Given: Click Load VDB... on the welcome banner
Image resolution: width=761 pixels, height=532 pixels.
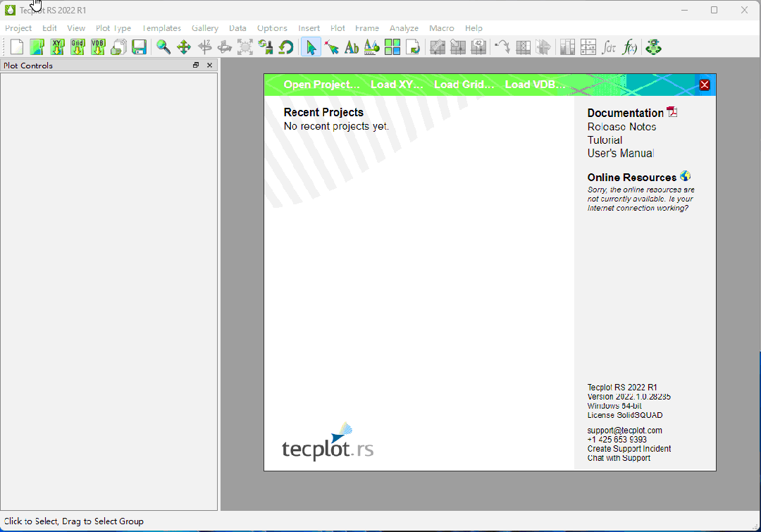Looking at the screenshot, I should (535, 85).
